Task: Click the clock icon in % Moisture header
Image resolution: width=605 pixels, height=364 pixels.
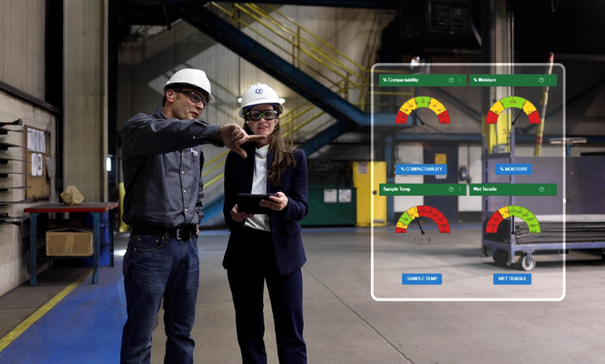Action: click(x=541, y=80)
